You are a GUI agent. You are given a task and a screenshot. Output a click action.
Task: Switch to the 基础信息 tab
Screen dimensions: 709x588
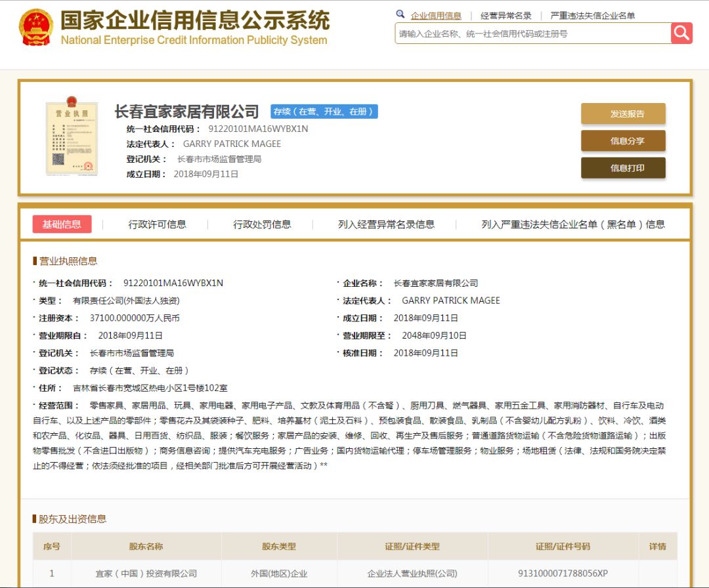62,223
